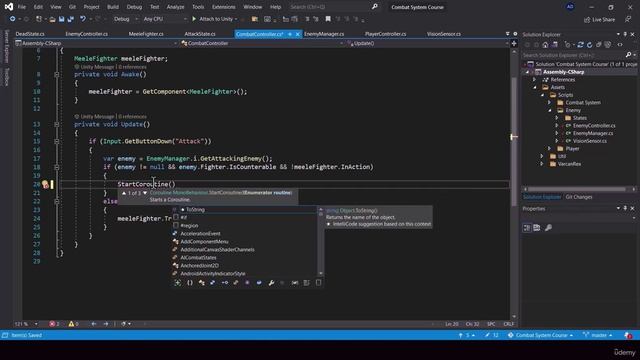The image size is (640, 360).
Task: Click the Save All icon in the toolbar
Action: click(70, 19)
